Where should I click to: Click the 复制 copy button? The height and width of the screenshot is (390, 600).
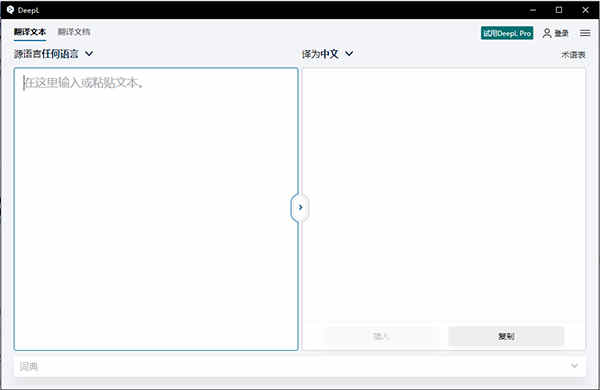point(506,336)
